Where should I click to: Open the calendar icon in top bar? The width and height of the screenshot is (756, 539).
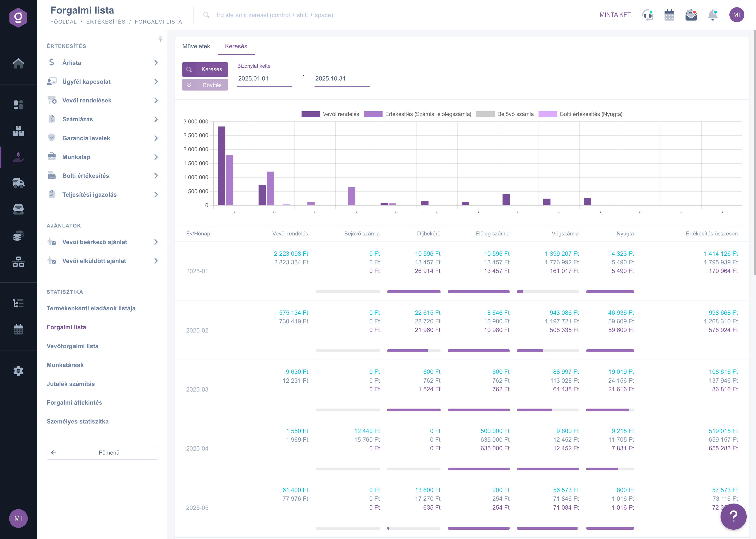[669, 15]
